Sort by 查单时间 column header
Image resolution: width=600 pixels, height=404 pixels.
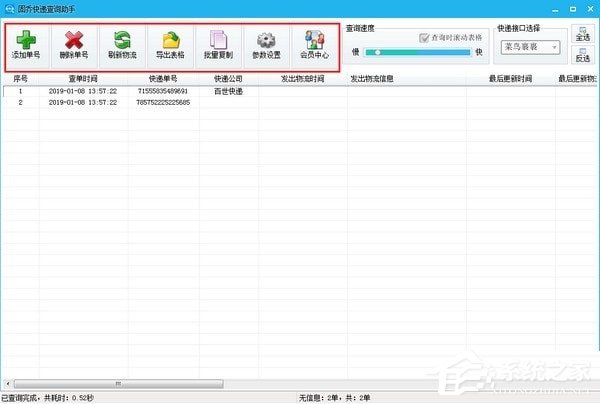point(83,79)
